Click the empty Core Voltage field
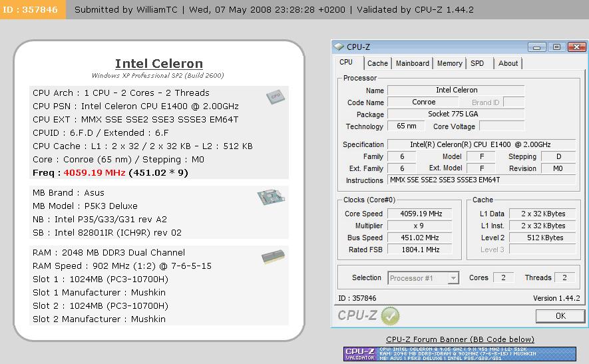This screenshot has width=589, height=364. coord(502,126)
